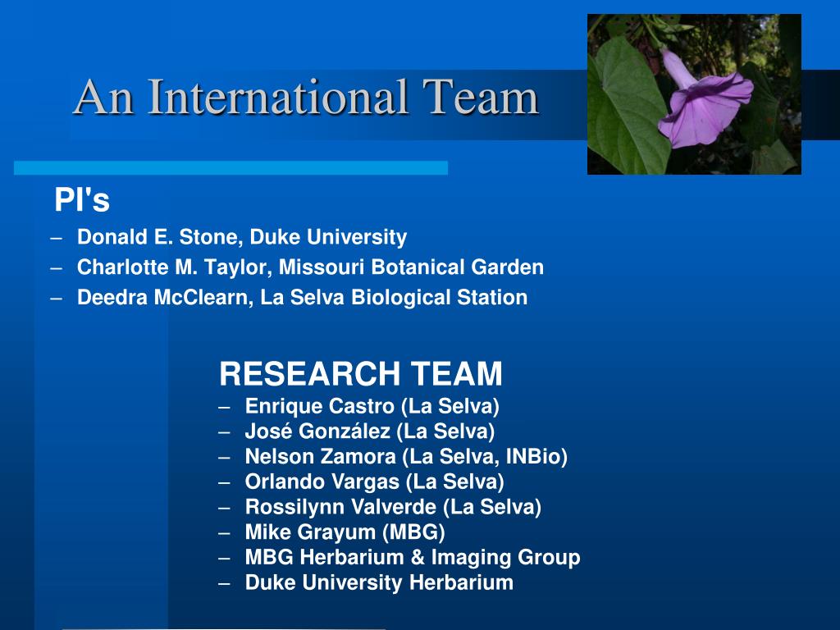This screenshot has height=630, width=840.
Task: Select 'Orlando Vargas (La Selva)' line
Action: coord(374,482)
